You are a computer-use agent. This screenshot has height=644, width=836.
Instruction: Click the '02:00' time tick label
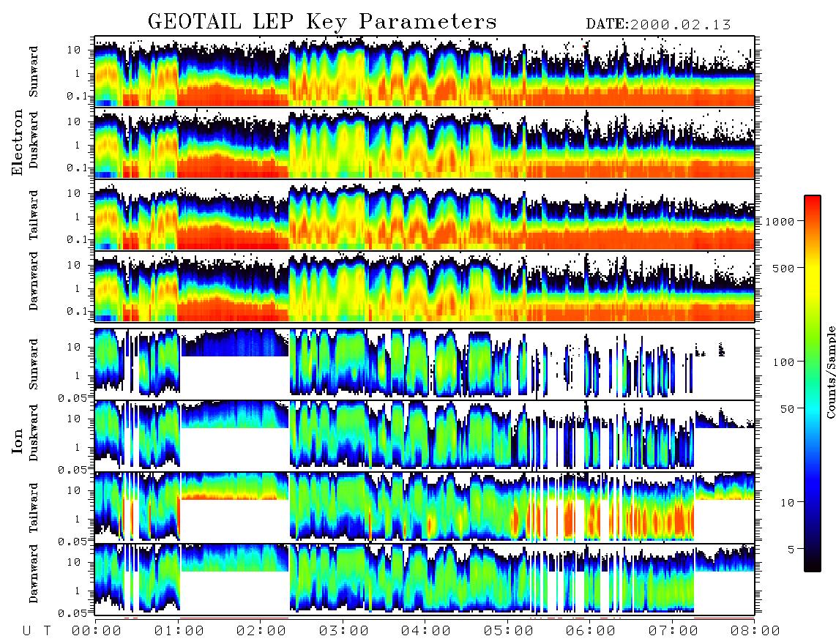261,632
